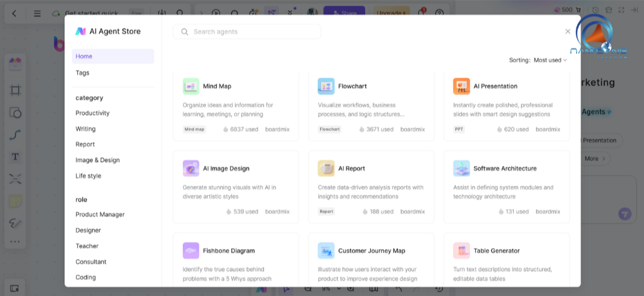Click the AI Image Design icon

(191, 169)
